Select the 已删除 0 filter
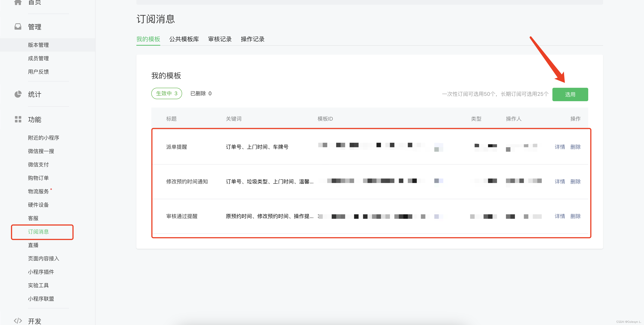 (x=201, y=93)
